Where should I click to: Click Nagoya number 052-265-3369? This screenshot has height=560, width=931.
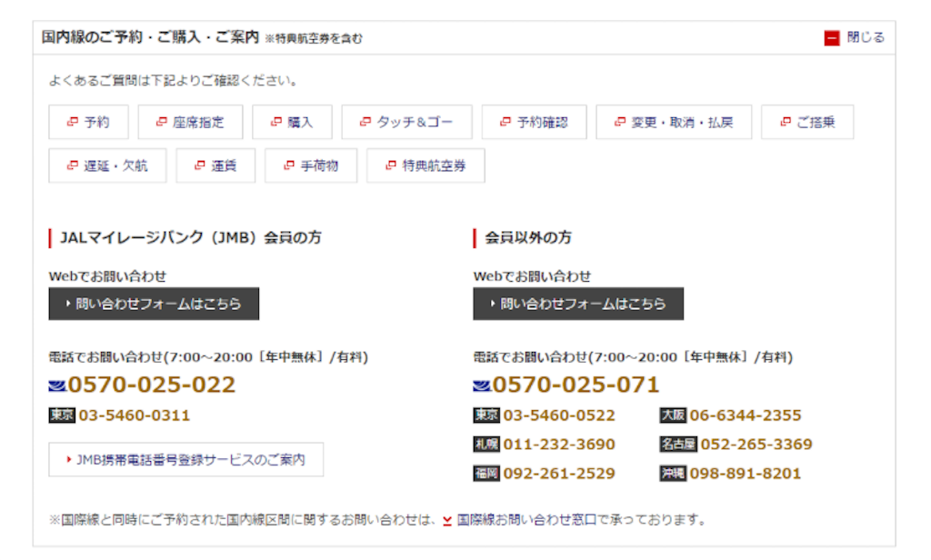coord(756,445)
